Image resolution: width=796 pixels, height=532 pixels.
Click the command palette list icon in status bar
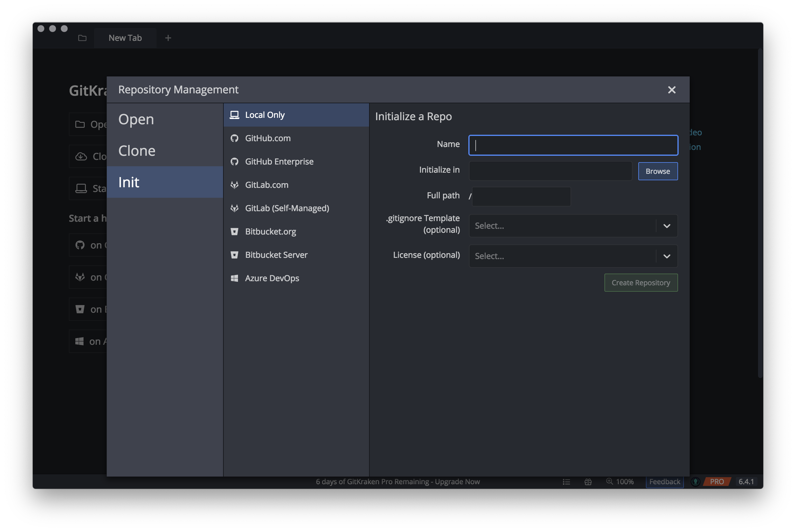pos(566,482)
